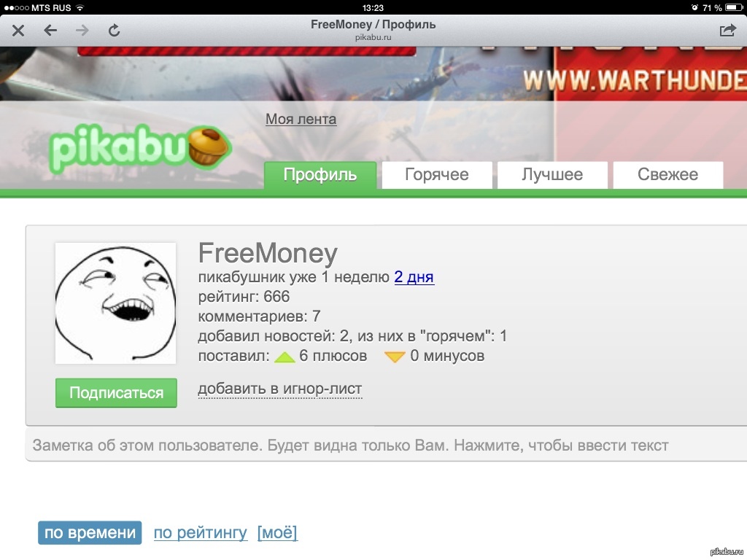Go back using the left arrow icon
The image size is (747, 560).
50,31
